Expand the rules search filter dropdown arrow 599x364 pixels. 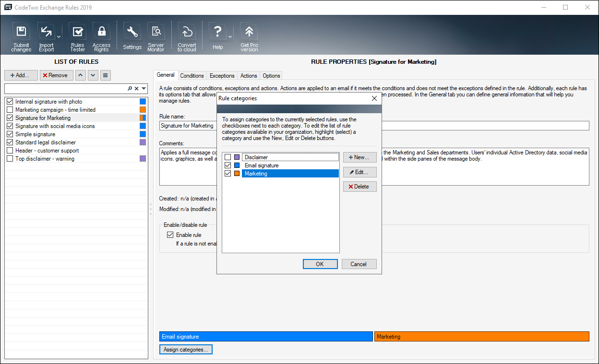(144, 89)
